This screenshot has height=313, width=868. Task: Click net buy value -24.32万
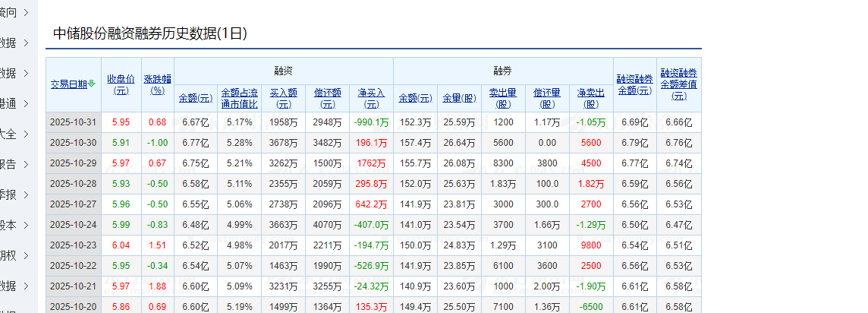pos(372,286)
